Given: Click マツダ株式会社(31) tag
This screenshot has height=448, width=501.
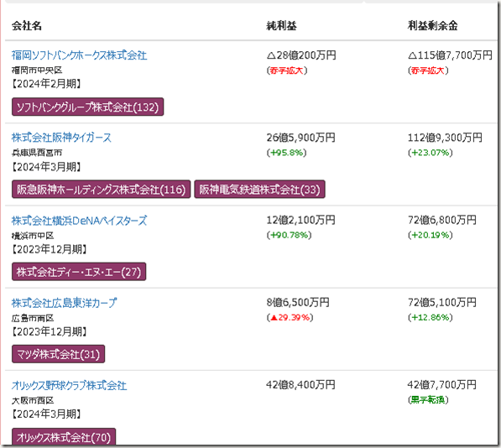Looking at the screenshot, I should pos(59,354).
